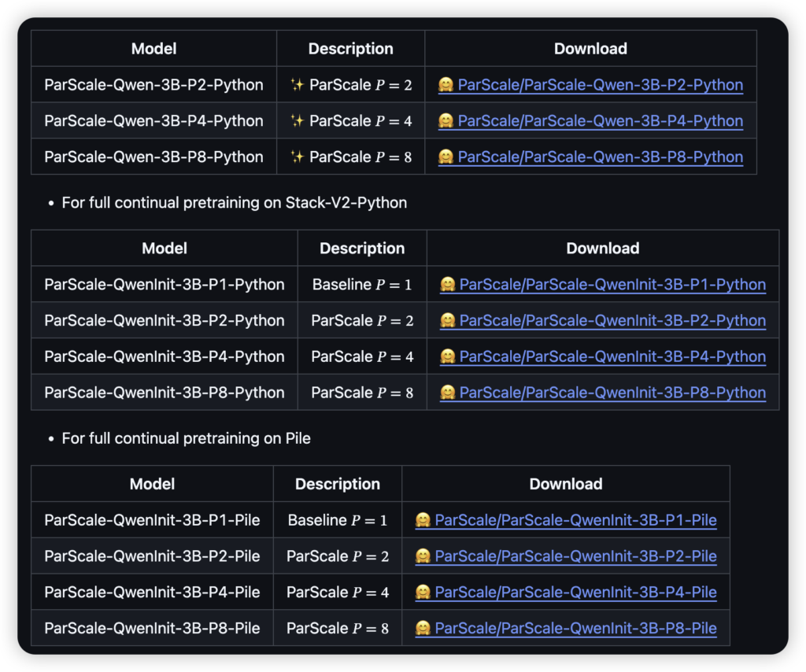Viewport: 806px width, 672px height.
Task: Visit the ParScale/ParScale-QwenInit-3B-P1-Pile link
Action: 566,520
